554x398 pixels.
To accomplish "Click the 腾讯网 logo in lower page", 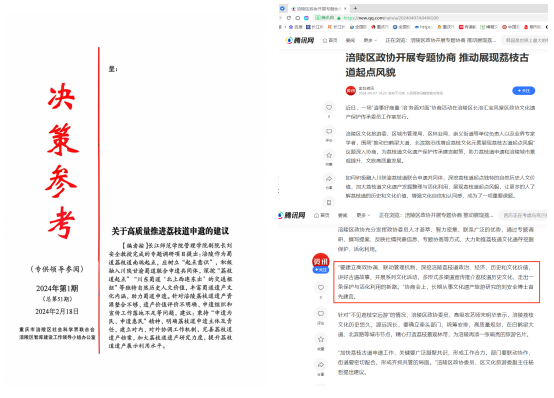I will coord(291,215).
